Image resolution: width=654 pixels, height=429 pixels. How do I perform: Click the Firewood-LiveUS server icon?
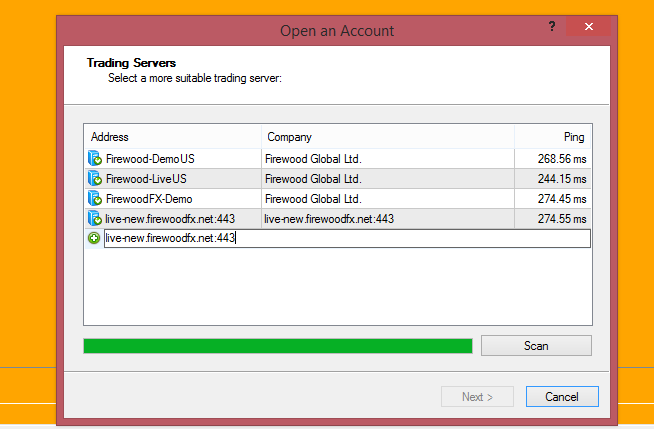[95, 178]
